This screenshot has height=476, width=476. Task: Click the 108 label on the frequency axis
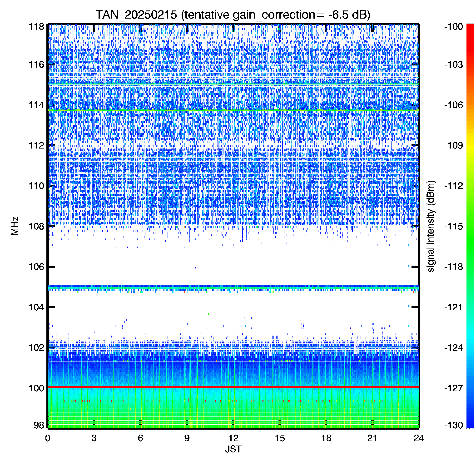(36, 226)
